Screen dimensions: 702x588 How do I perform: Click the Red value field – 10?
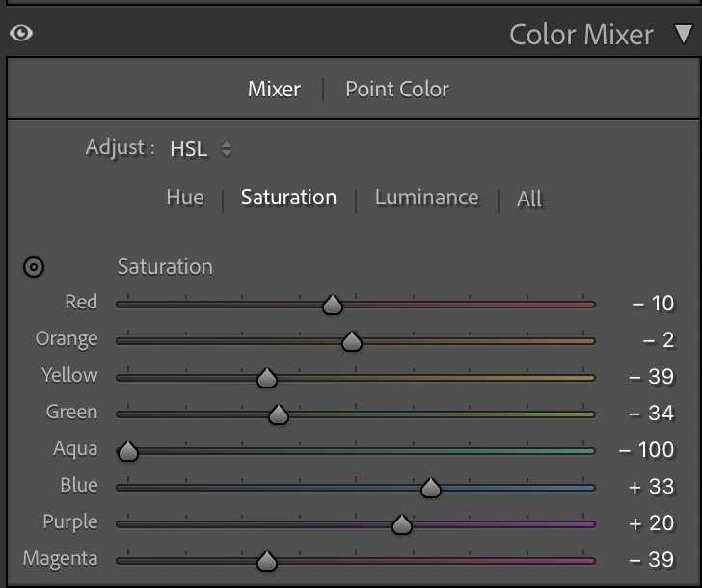point(653,304)
